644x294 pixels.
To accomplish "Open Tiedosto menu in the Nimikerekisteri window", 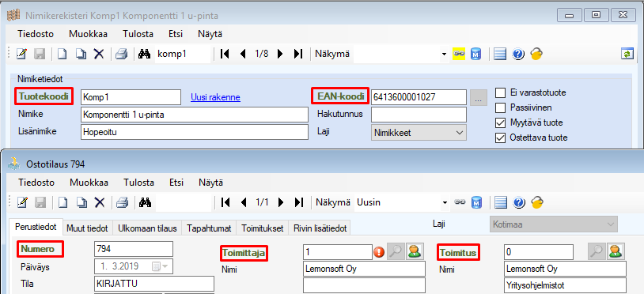I will coord(36,34).
